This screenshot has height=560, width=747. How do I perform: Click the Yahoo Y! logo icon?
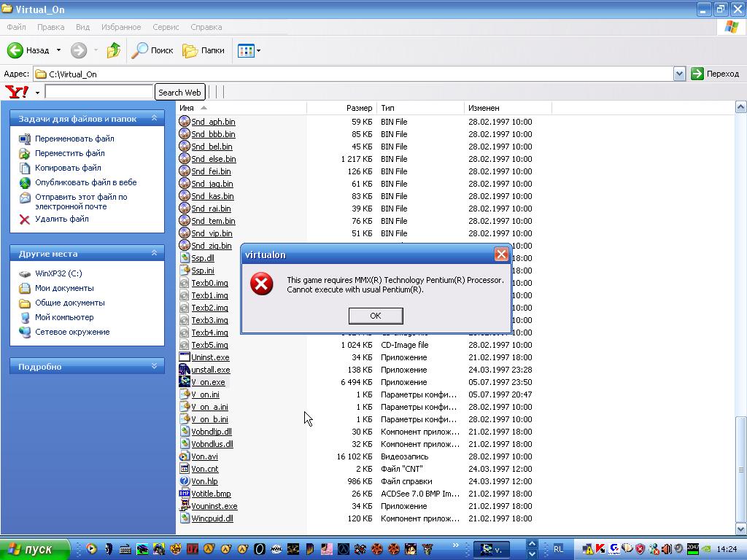(x=17, y=91)
